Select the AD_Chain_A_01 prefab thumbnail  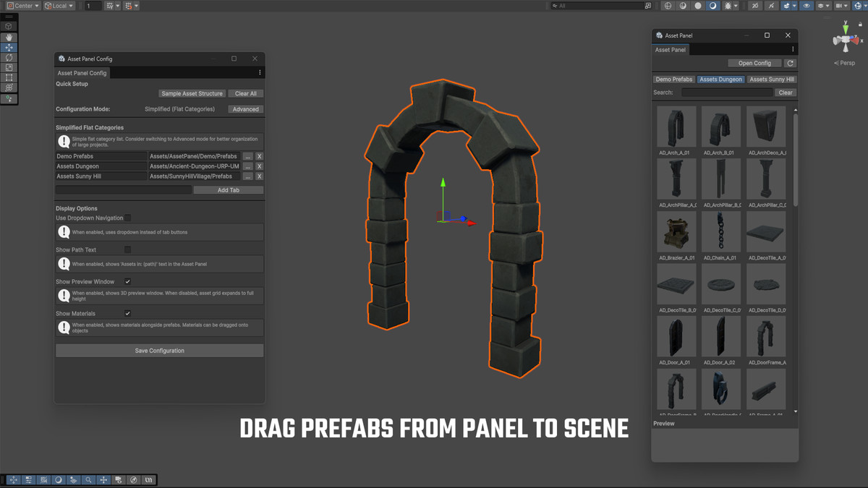coord(720,231)
